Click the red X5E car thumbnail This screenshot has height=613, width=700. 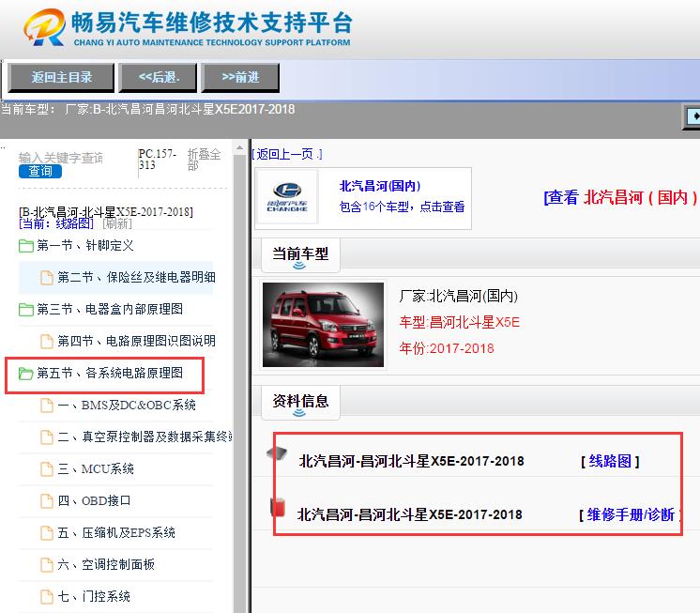323,325
